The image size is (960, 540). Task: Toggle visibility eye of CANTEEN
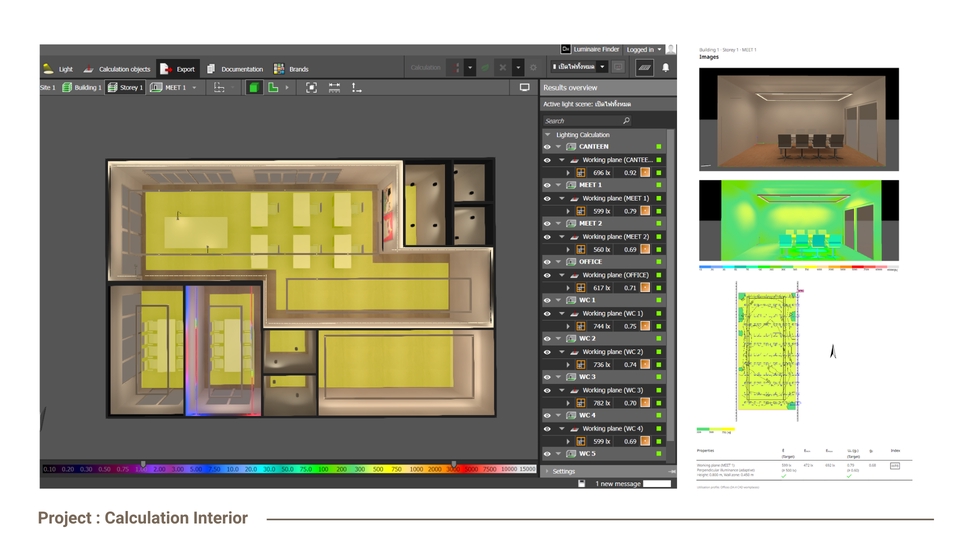(547, 147)
